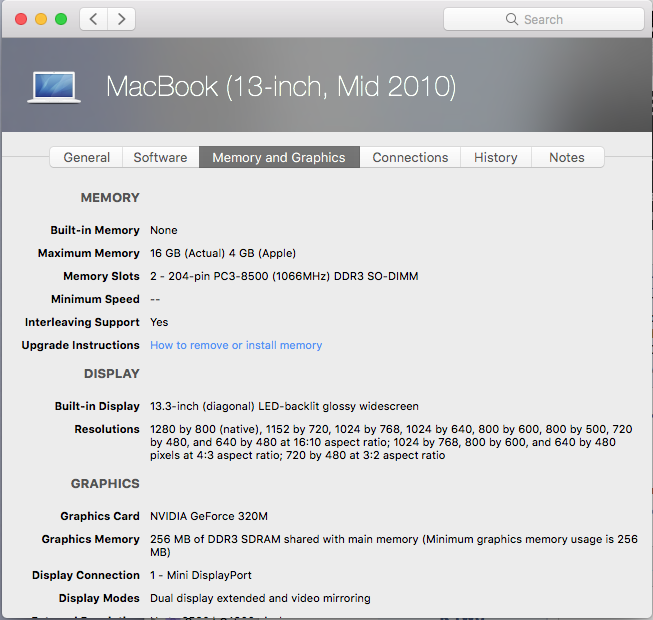Click the 'Memory Slots' label
This screenshot has height=620, width=653.
click(x=101, y=276)
